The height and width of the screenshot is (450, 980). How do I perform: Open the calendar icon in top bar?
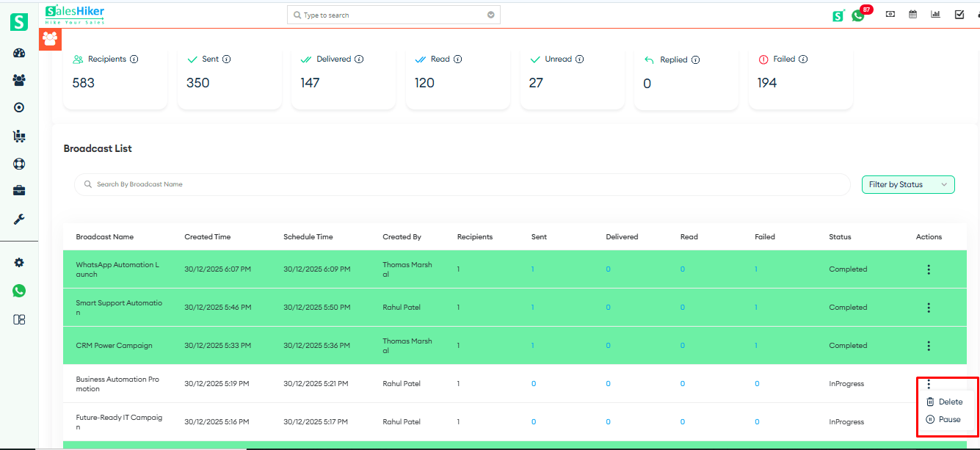click(913, 14)
